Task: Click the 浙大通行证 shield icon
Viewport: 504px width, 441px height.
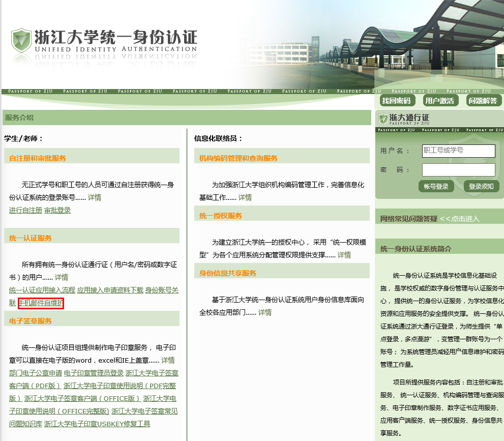Action: [383, 119]
